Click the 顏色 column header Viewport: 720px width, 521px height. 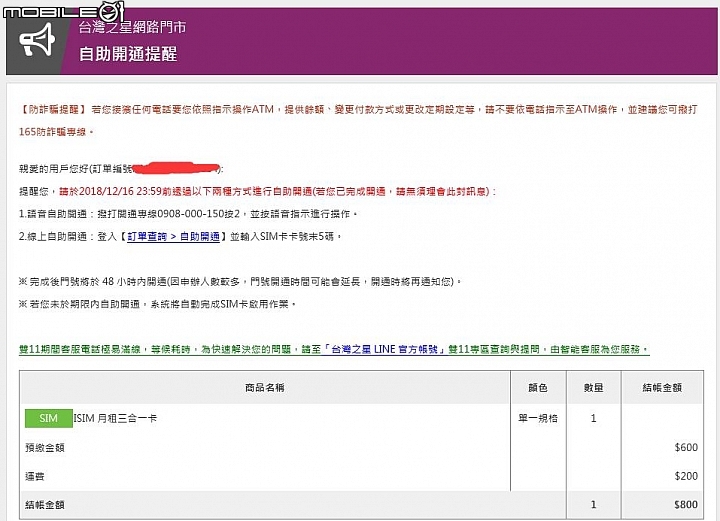[538, 387]
